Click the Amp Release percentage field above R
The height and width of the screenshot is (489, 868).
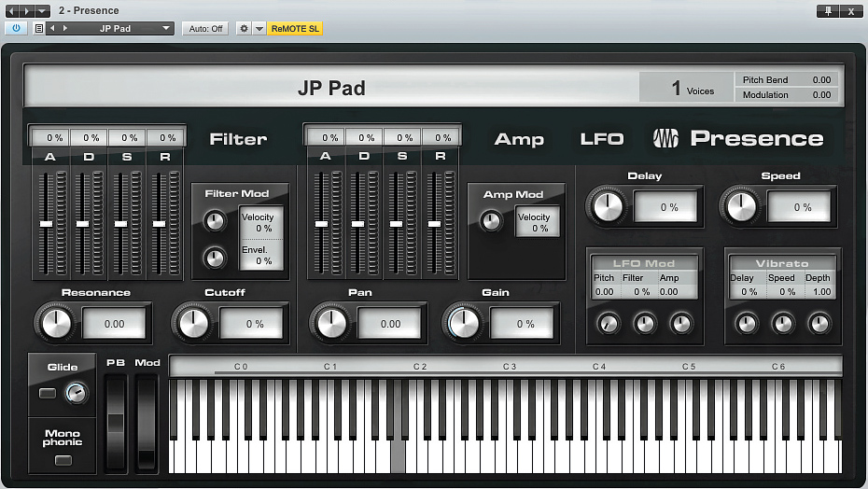point(441,137)
